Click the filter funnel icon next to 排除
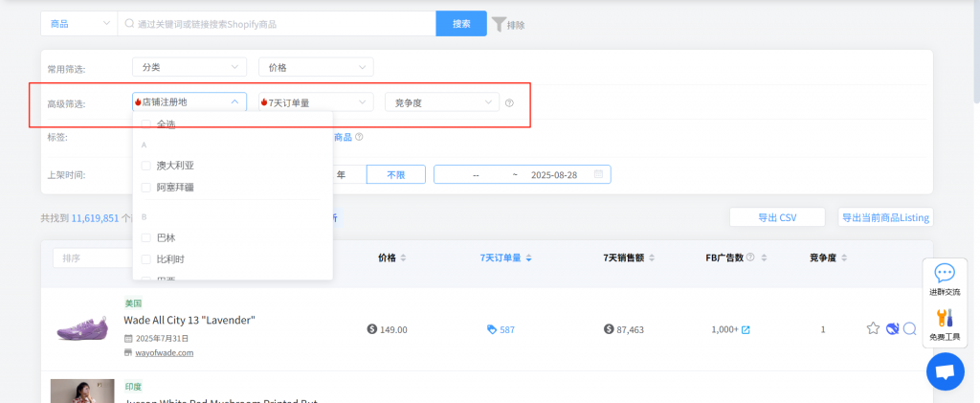The image size is (980, 403). point(498,24)
